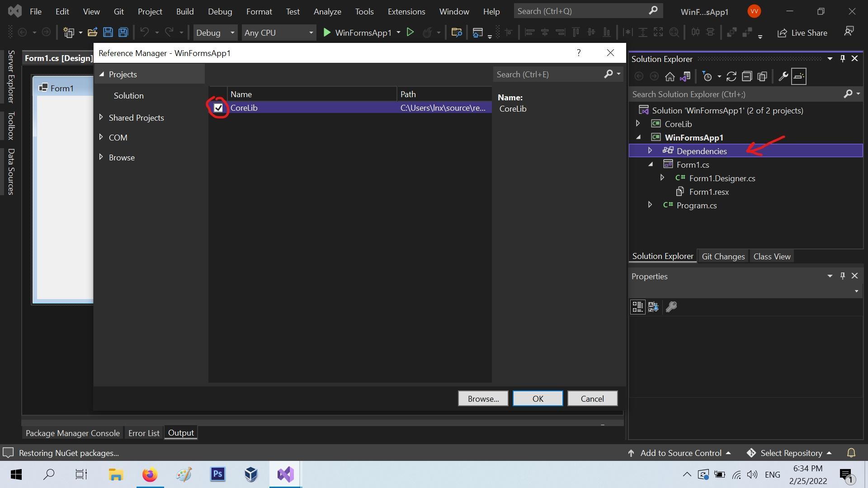This screenshot has height=488, width=868.
Task: Click the Save All toolbar icon
Action: (x=123, y=33)
